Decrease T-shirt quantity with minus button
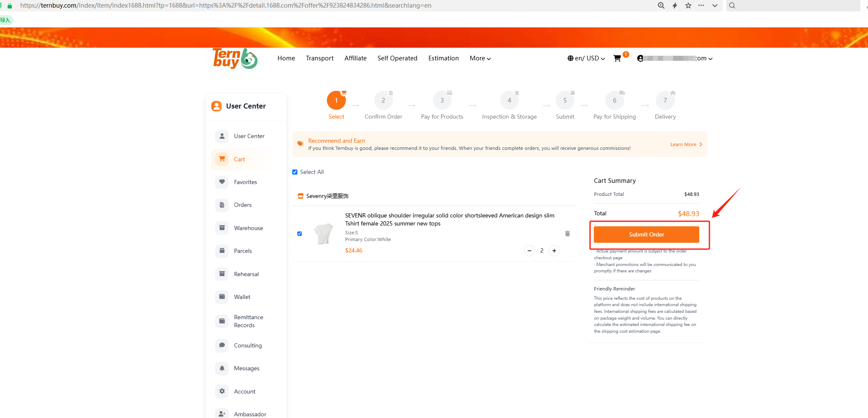 pos(529,251)
